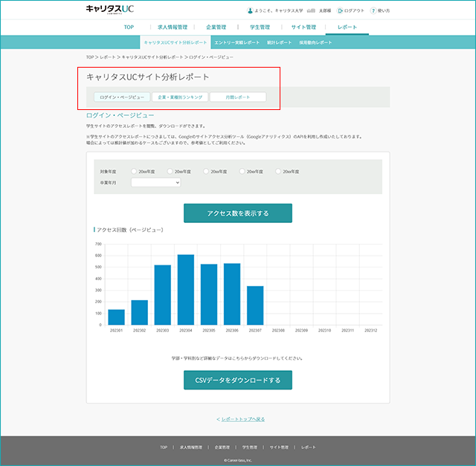Select the 企業・業種別ランキング report button
Viewport: 476px width, 466px height.
180,97
